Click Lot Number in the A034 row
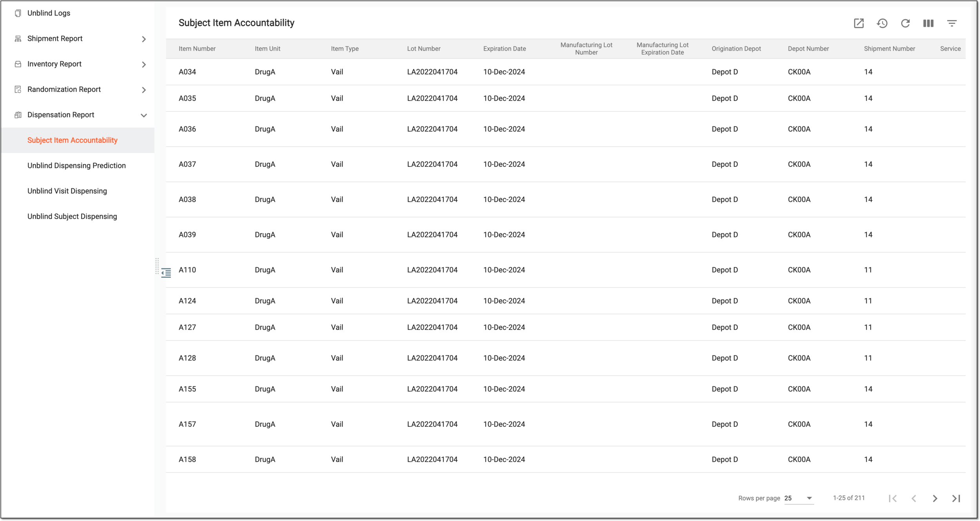The height and width of the screenshot is (521, 980). point(432,72)
